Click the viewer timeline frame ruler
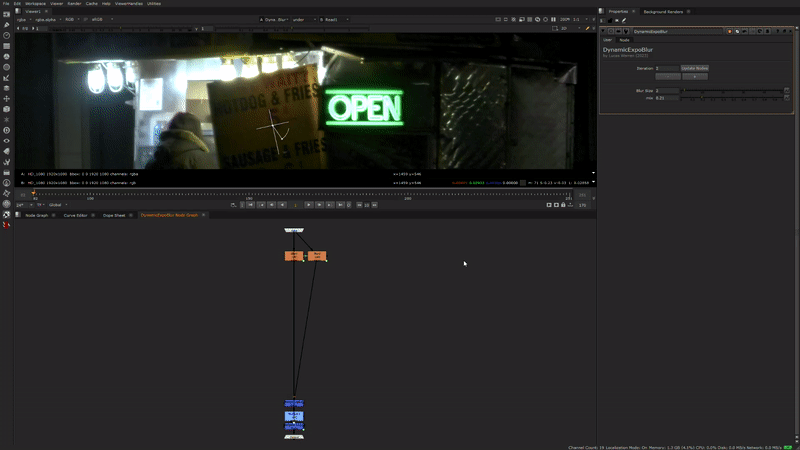 coord(301,195)
